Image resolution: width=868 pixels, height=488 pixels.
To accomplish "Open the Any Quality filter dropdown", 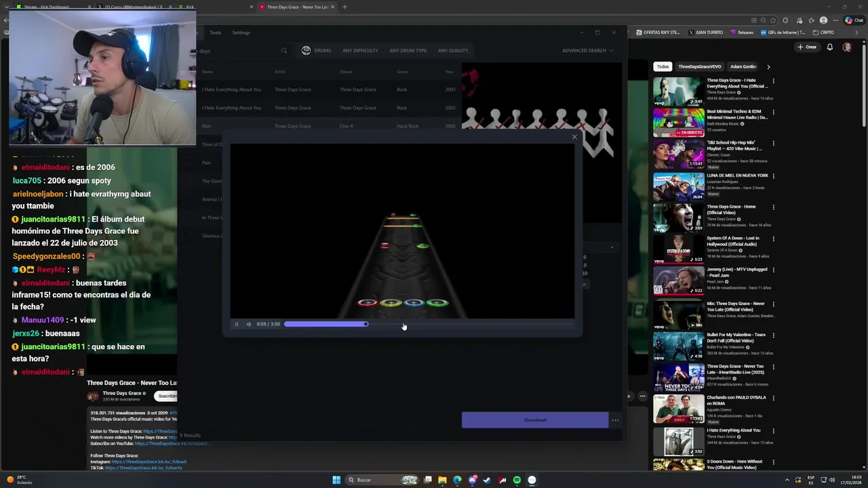I will [453, 50].
